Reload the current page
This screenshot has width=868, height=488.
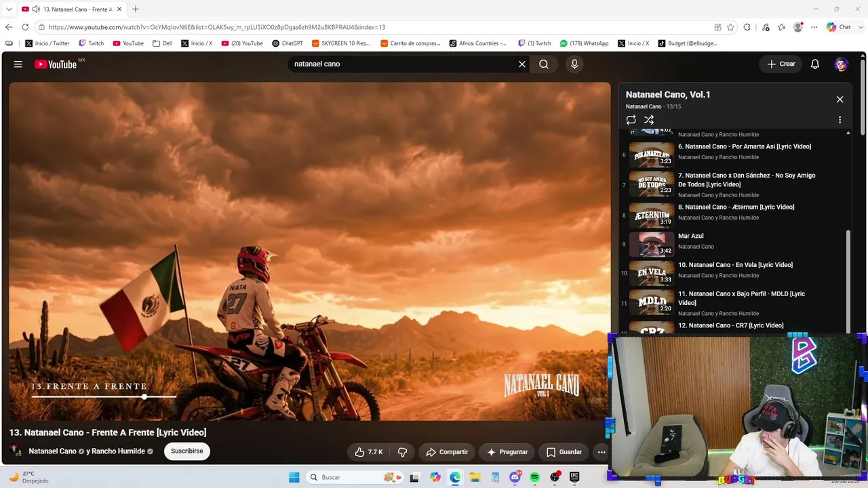coord(25,27)
